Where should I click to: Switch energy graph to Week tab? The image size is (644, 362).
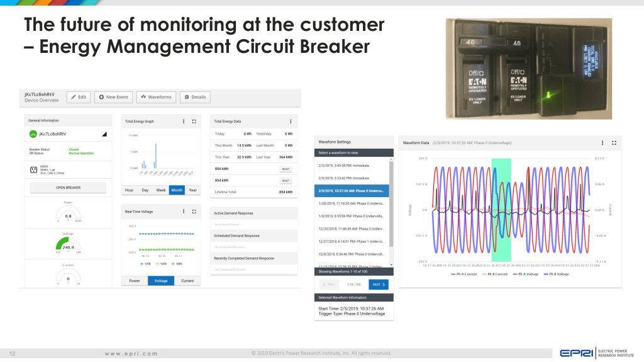point(161,189)
